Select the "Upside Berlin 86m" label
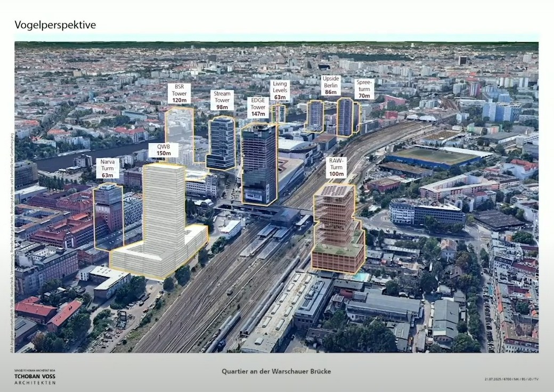This screenshot has width=554, height=392. tap(331, 85)
